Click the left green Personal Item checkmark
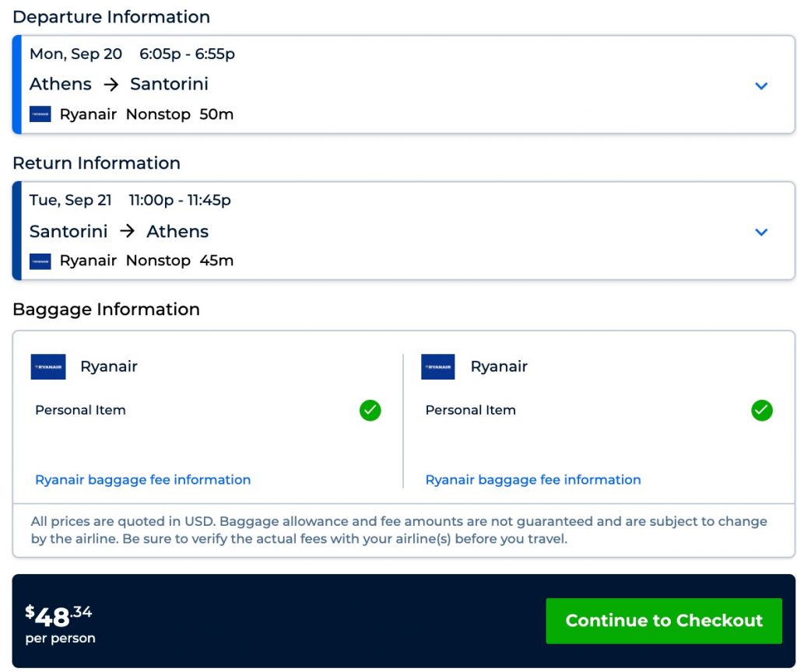 coord(370,410)
